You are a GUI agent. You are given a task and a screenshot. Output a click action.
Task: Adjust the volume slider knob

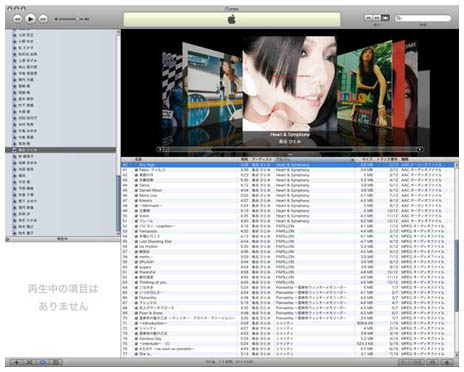coord(78,19)
